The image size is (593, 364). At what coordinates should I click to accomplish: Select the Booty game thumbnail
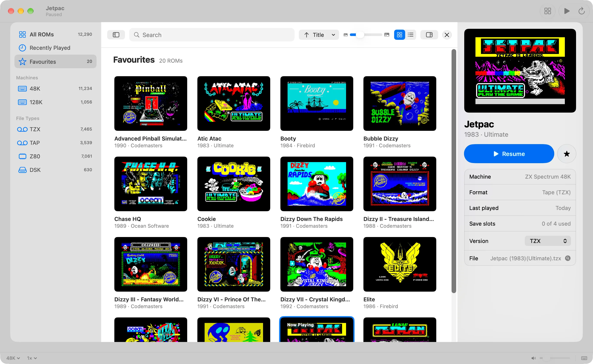tap(317, 104)
